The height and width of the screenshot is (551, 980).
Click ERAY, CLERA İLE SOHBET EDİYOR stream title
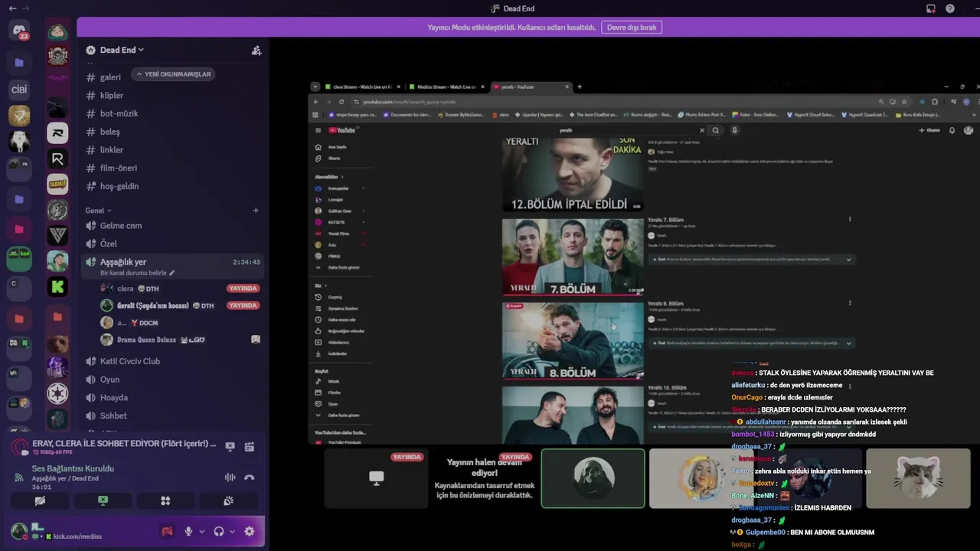point(124,444)
